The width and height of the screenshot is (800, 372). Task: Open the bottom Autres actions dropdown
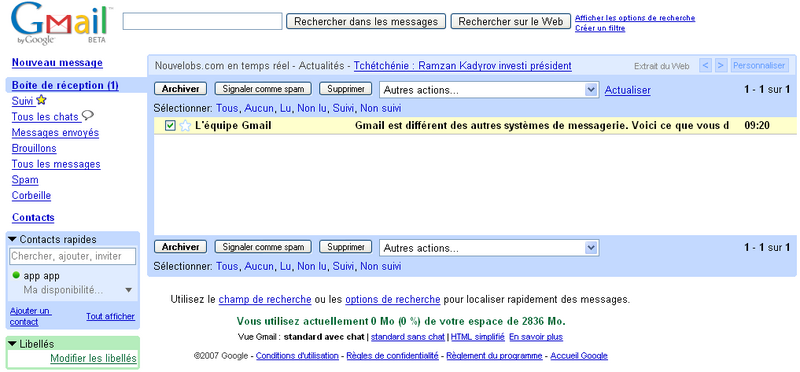pyautogui.click(x=489, y=248)
